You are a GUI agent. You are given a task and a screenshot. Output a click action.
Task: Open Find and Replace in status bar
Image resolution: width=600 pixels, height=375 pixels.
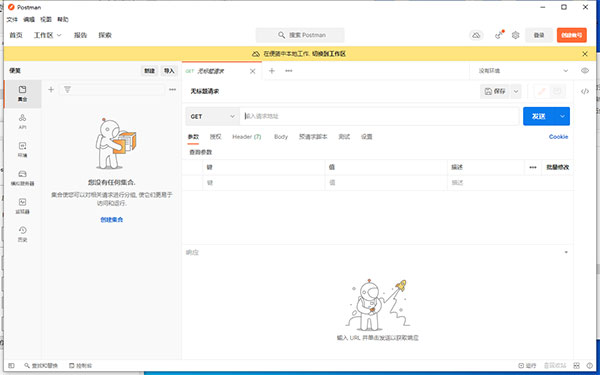point(41,366)
